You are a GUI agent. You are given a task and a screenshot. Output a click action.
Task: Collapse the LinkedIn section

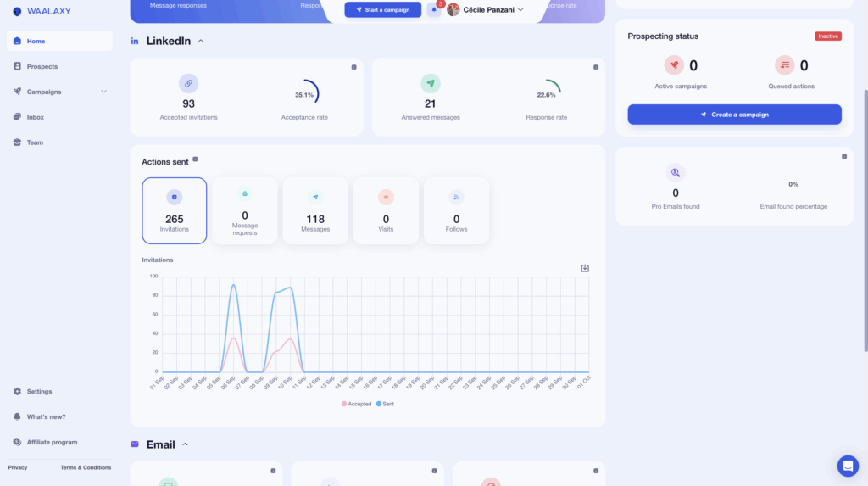[200, 41]
